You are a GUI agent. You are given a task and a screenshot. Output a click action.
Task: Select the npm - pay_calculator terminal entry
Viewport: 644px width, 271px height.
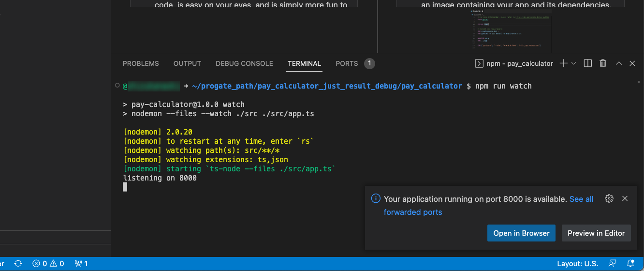click(514, 63)
